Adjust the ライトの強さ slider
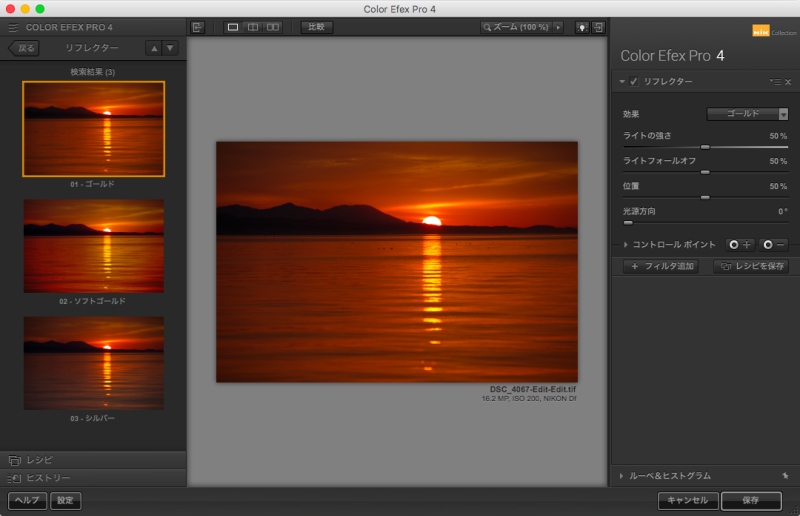 pos(705,147)
